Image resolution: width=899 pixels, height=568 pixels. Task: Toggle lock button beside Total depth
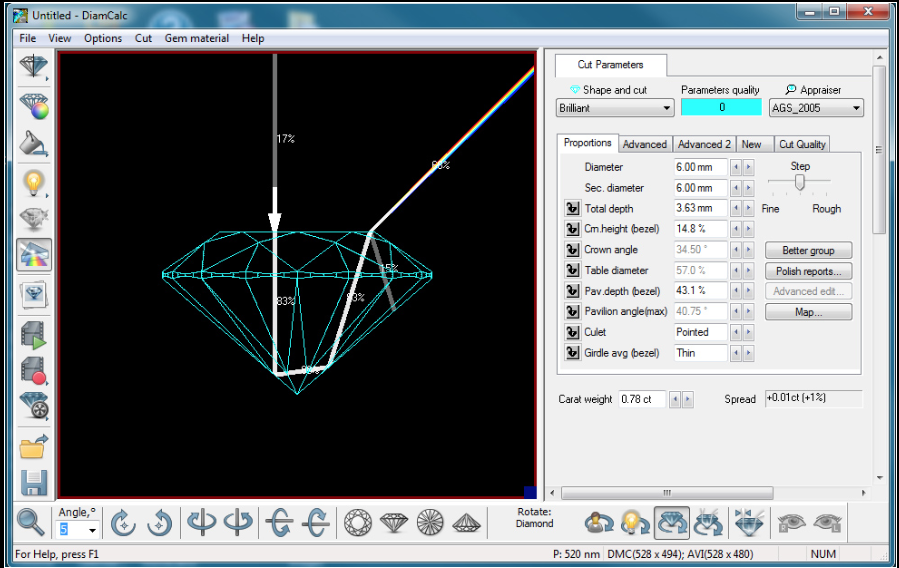[572, 209]
